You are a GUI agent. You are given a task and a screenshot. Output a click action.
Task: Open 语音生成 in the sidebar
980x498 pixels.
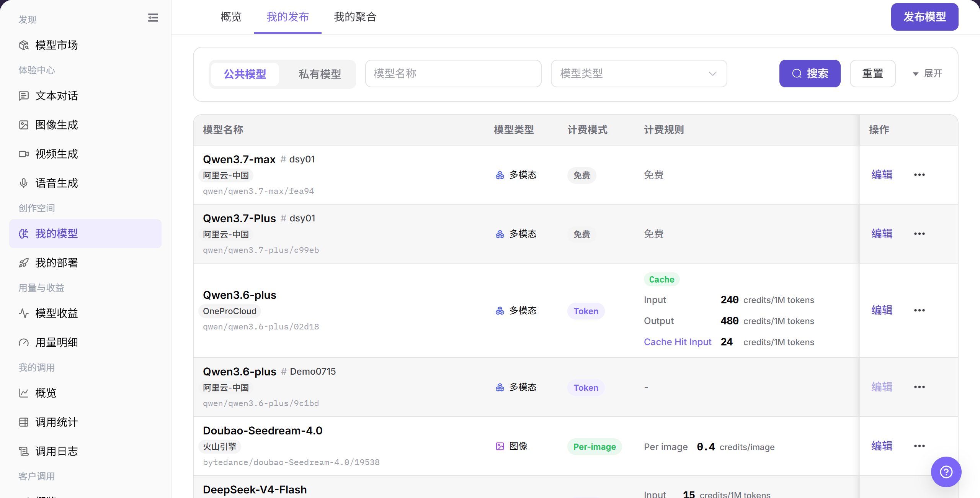click(85, 183)
